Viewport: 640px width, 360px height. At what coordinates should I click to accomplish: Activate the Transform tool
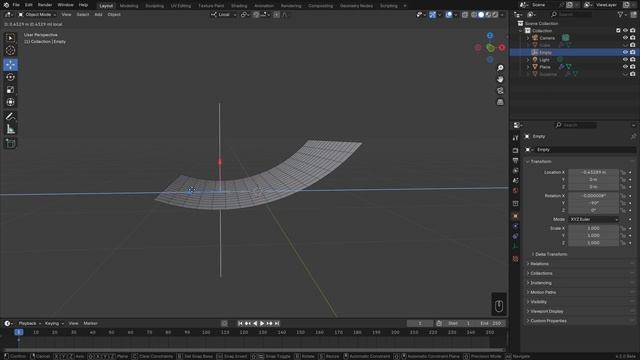10,102
